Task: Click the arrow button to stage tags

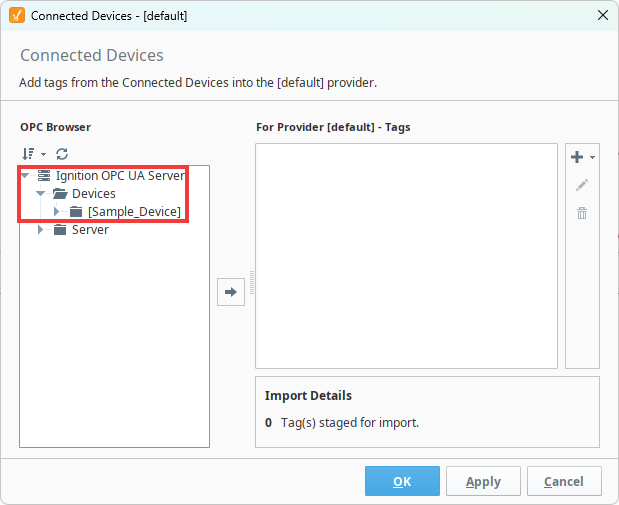Action: pos(231,292)
